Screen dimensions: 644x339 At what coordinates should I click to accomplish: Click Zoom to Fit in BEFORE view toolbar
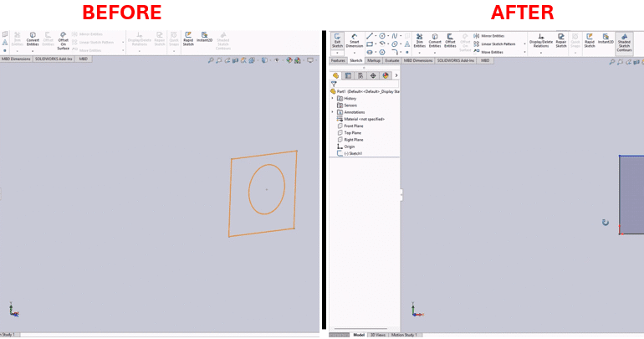(x=211, y=60)
